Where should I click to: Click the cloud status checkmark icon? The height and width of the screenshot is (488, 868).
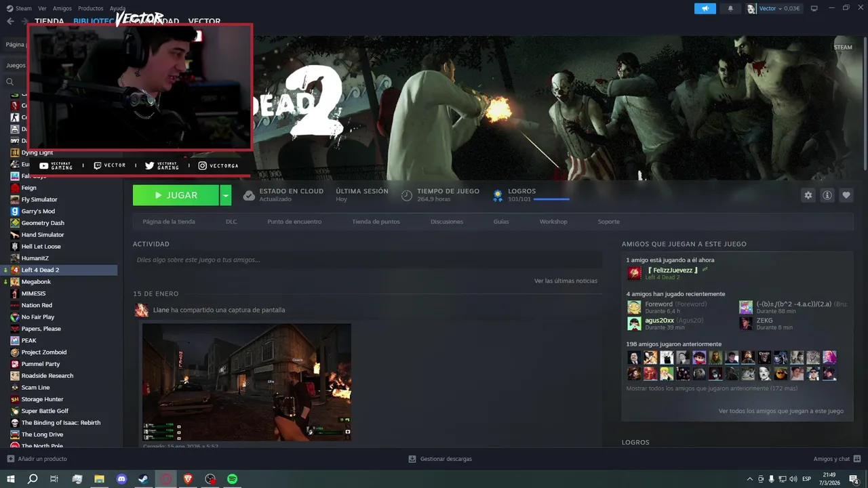249,195
